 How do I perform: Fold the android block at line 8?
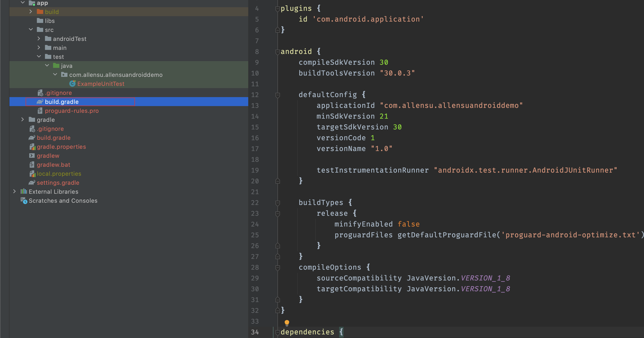(x=277, y=52)
